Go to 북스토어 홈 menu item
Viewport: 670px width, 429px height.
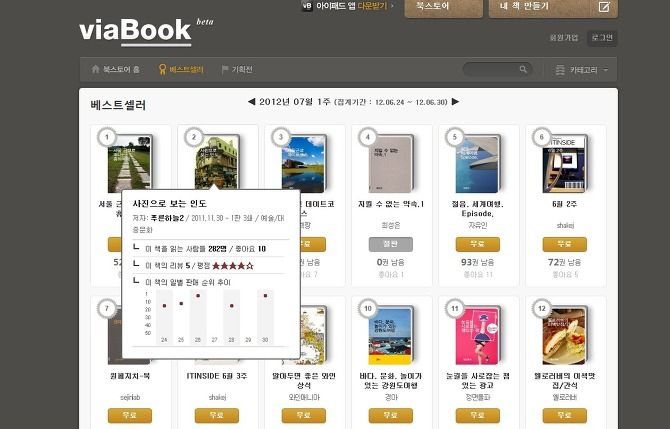pyautogui.click(x=115, y=69)
